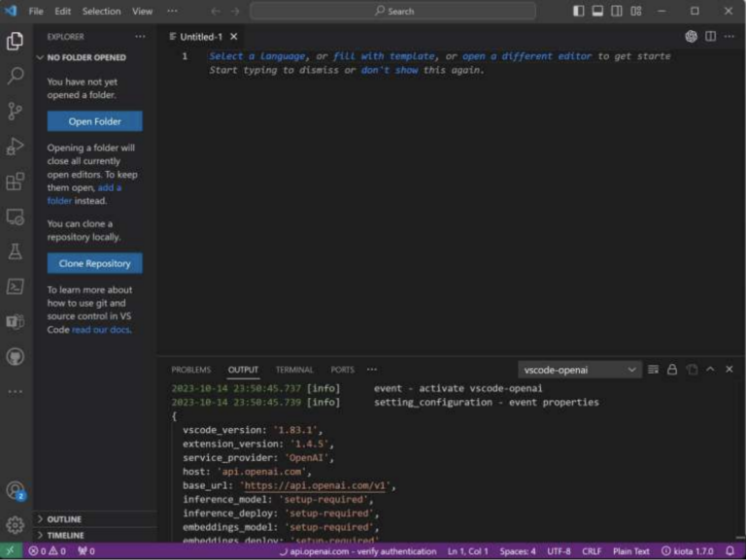Open the Accounts menu
This screenshot has height=560, width=746.
(16, 490)
